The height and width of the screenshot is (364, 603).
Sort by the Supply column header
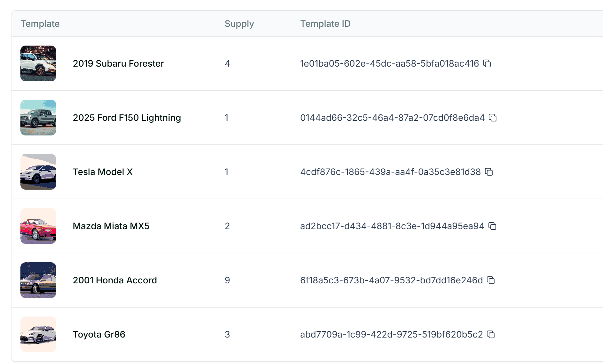[239, 24]
